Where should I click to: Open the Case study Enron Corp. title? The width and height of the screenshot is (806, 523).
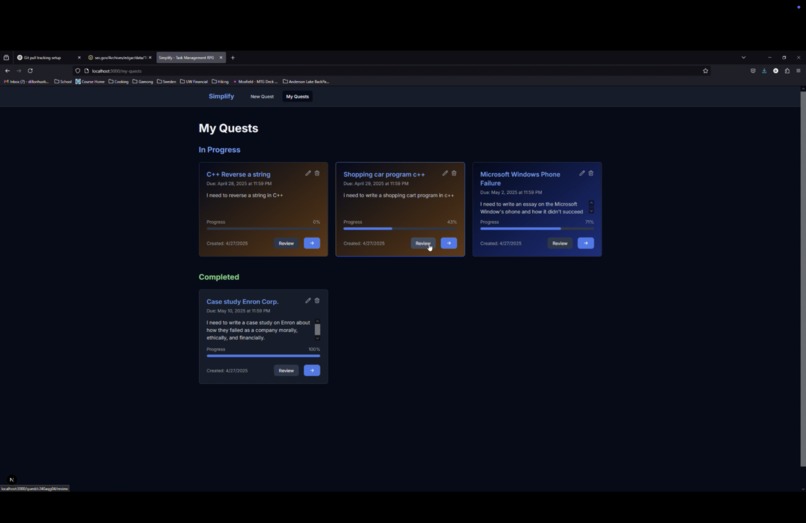coord(243,301)
